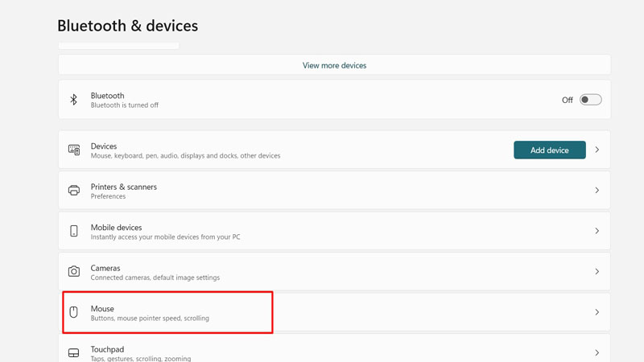Click the Bluetooth & devices page heading
This screenshot has height=362, width=644.
(127, 26)
